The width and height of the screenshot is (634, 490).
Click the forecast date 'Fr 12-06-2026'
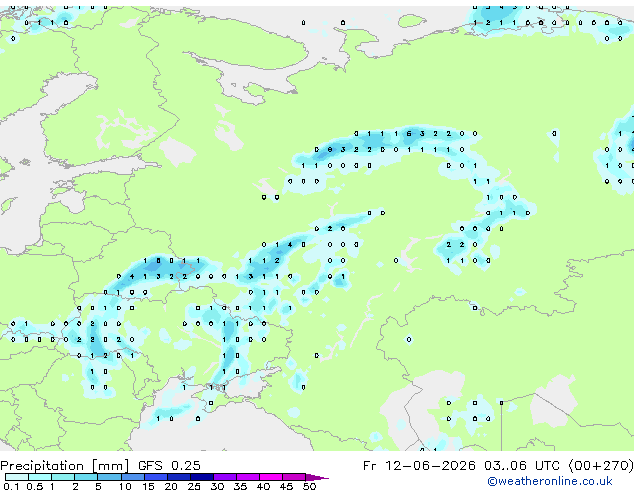tap(419, 466)
